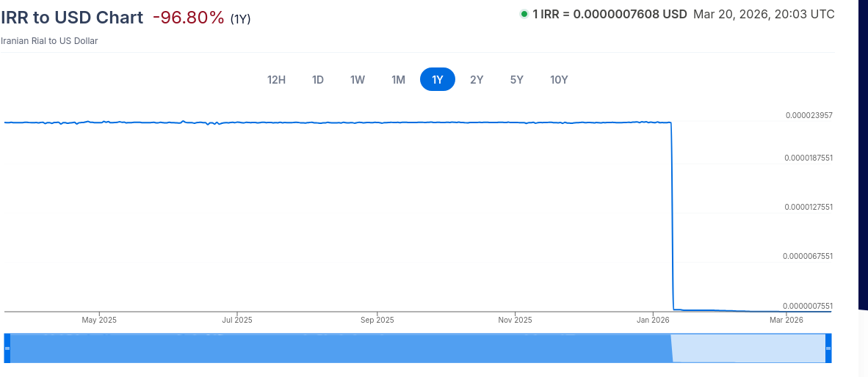This screenshot has height=377, width=868.
Task: Click the active 1Y range button
Action: click(438, 80)
